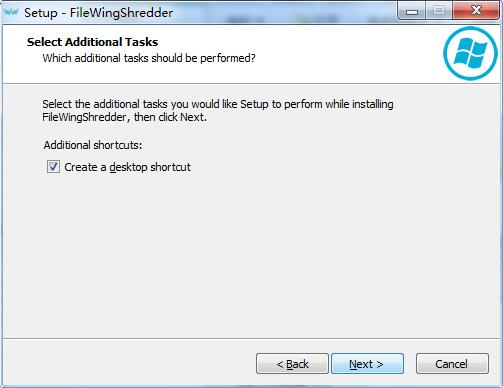Click the "then click Next" instruction text
The image size is (503, 388).
170,117
